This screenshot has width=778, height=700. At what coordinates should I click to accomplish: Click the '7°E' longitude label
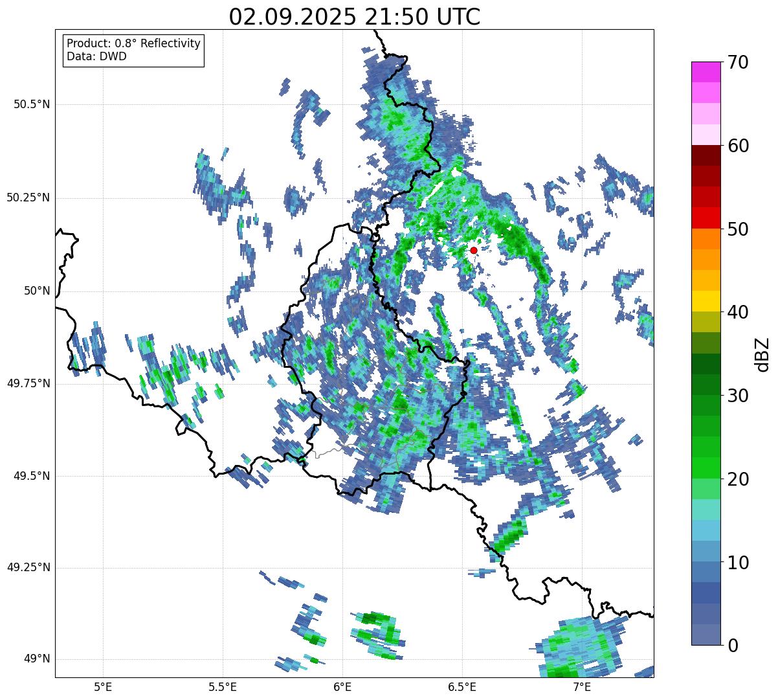(x=582, y=686)
